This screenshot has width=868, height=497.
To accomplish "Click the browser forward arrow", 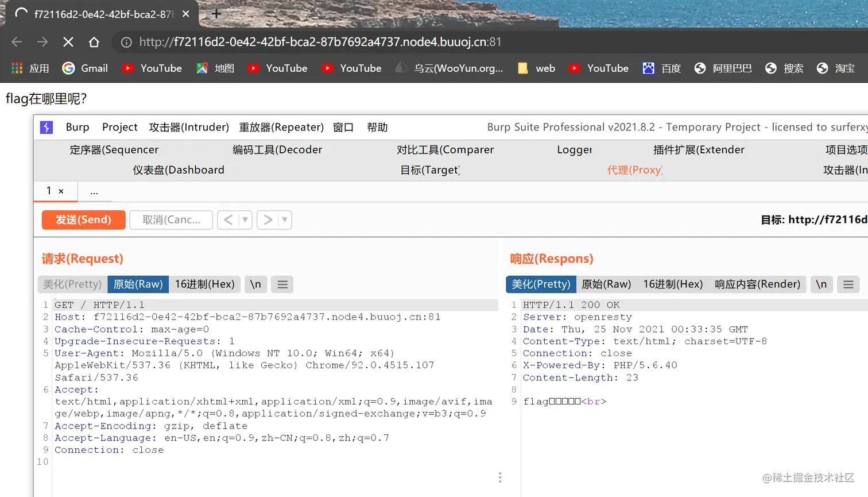I will tap(42, 42).
